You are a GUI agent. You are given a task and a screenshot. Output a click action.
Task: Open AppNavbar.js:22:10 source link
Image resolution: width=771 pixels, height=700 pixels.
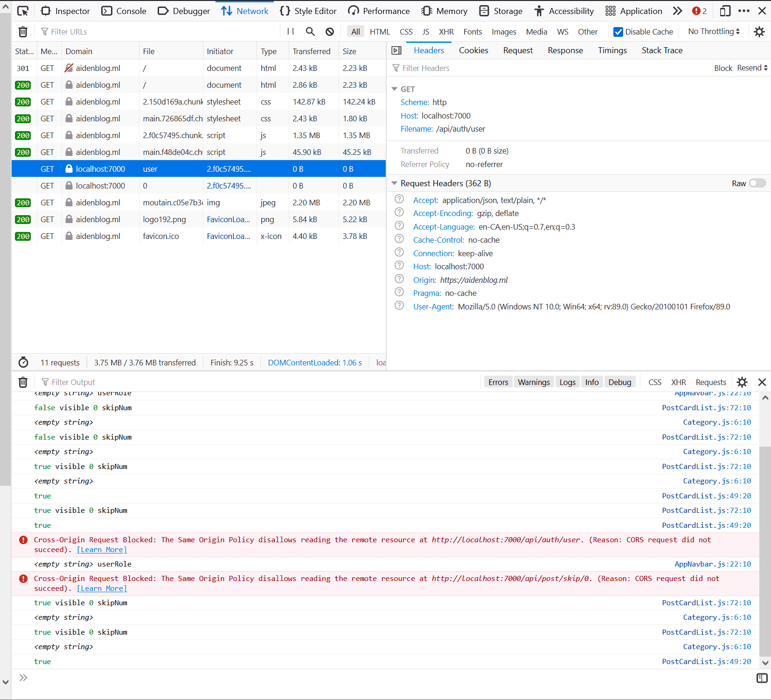pyautogui.click(x=713, y=564)
